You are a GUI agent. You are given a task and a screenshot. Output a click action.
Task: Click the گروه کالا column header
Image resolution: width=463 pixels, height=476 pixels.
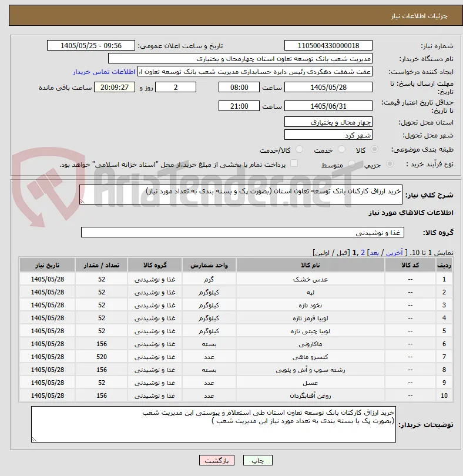click(x=155, y=265)
